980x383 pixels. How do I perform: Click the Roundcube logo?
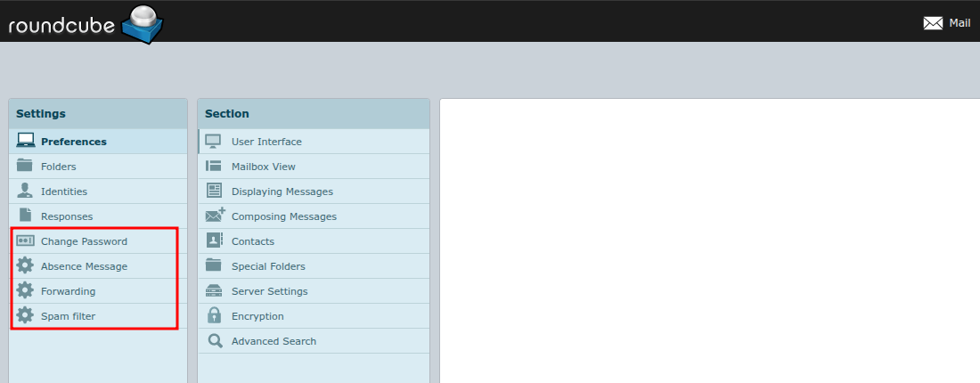click(x=86, y=23)
